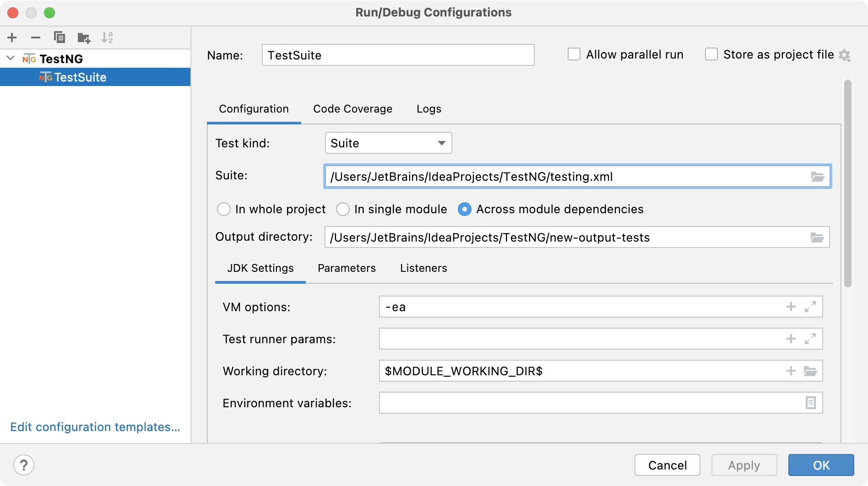The height and width of the screenshot is (486, 868).
Task: Switch to Configuration tab
Action: pyautogui.click(x=254, y=109)
